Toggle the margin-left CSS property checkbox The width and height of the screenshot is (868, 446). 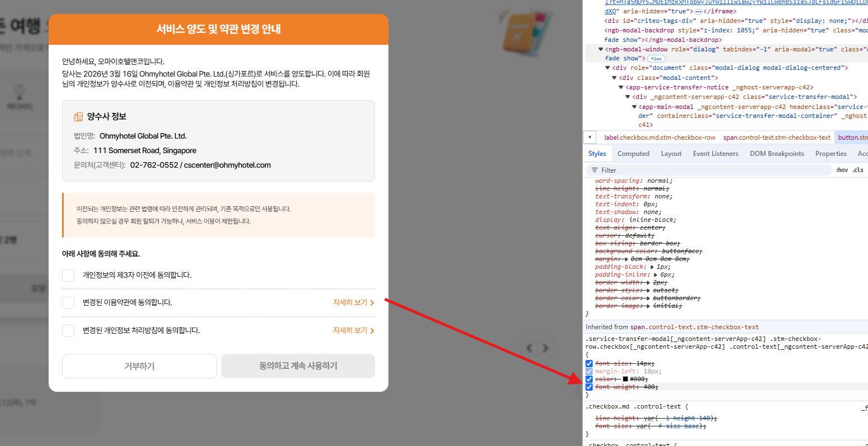[x=589, y=371]
